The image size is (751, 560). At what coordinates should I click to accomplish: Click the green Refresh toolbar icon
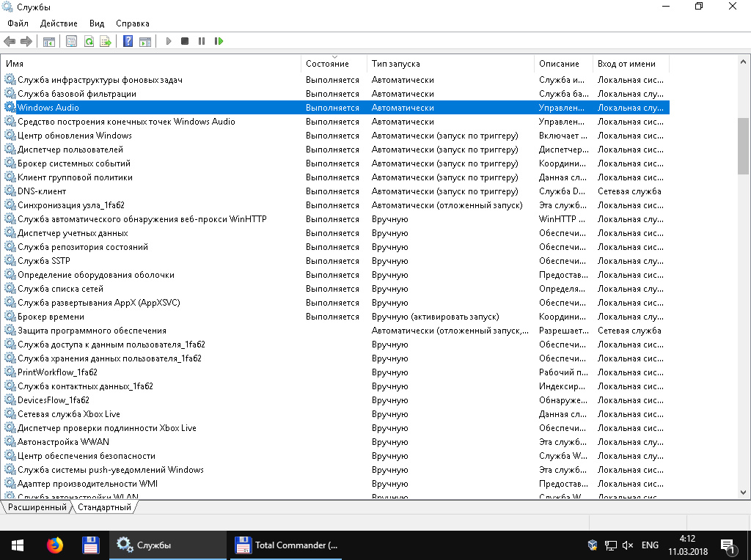(x=89, y=41)
